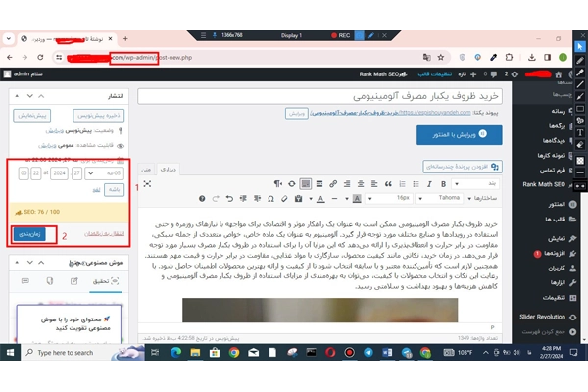588x392 pixels.
Task: Toggle Bold in the editor toolbar
Action: (x=443, y=184)
